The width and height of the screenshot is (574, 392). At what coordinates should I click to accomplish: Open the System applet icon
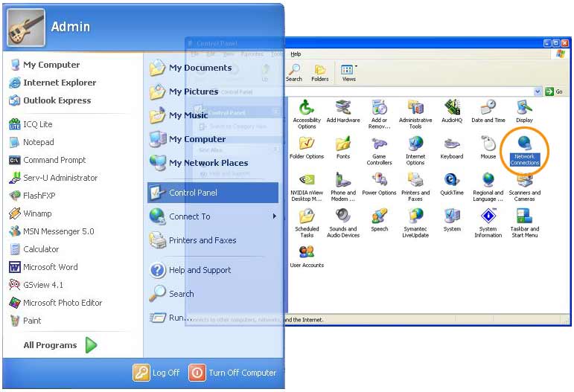coord(452,219)
